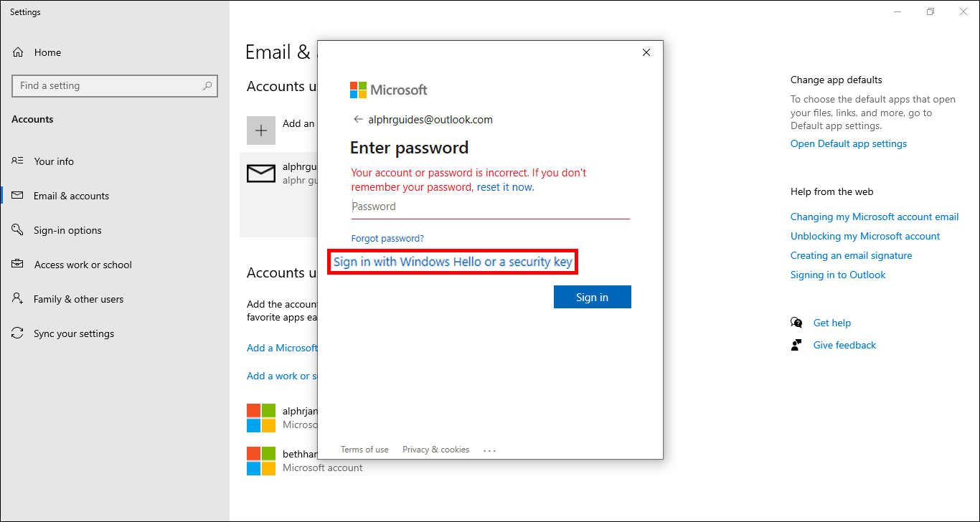980x522 pixels.
Task: Open Sign-in options via the key icon
Action: point(18,229)
